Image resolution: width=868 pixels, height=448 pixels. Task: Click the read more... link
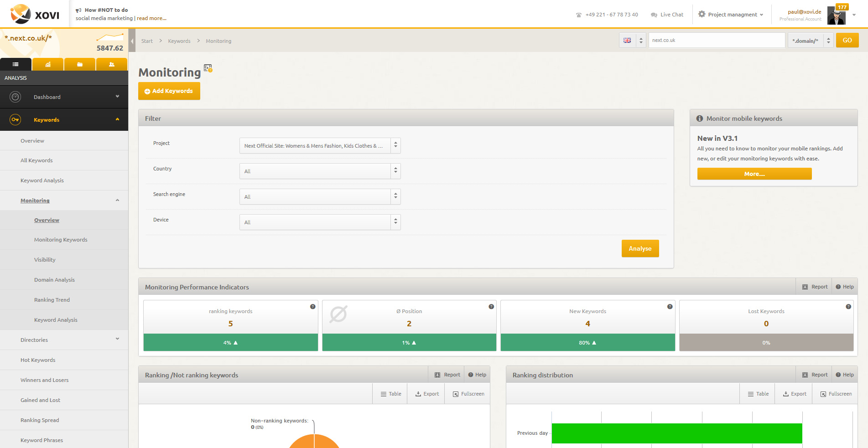[x=151, y=18]
